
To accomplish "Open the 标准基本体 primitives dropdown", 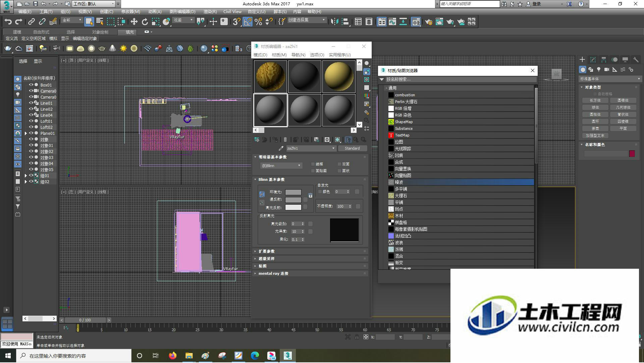I will (610, 79).
